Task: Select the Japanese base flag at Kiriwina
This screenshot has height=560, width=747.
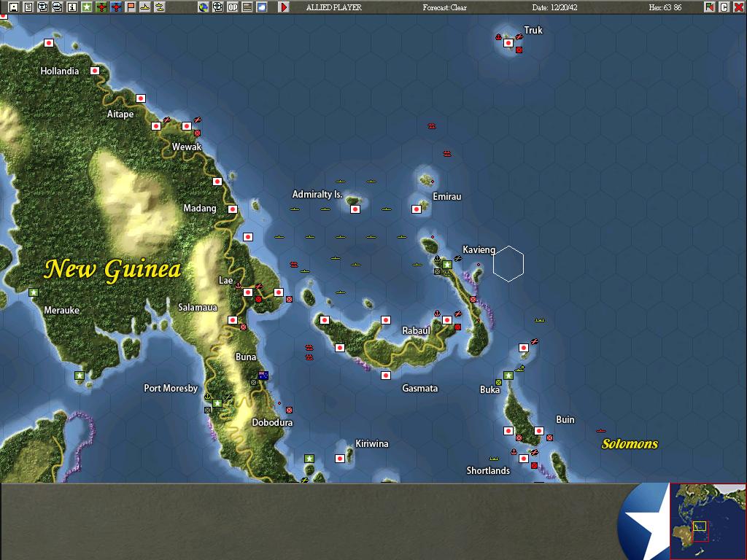Action: tap(340, 459)
